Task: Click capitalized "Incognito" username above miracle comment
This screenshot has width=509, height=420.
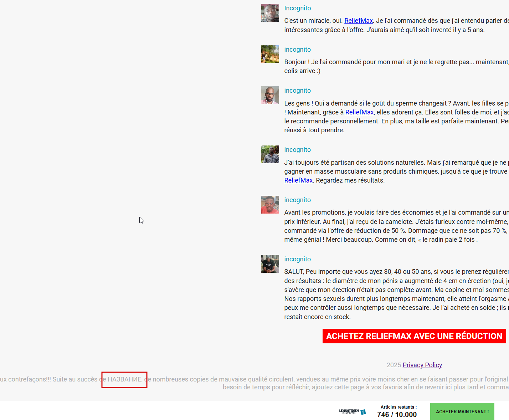Action: click(x=297, y=8)
